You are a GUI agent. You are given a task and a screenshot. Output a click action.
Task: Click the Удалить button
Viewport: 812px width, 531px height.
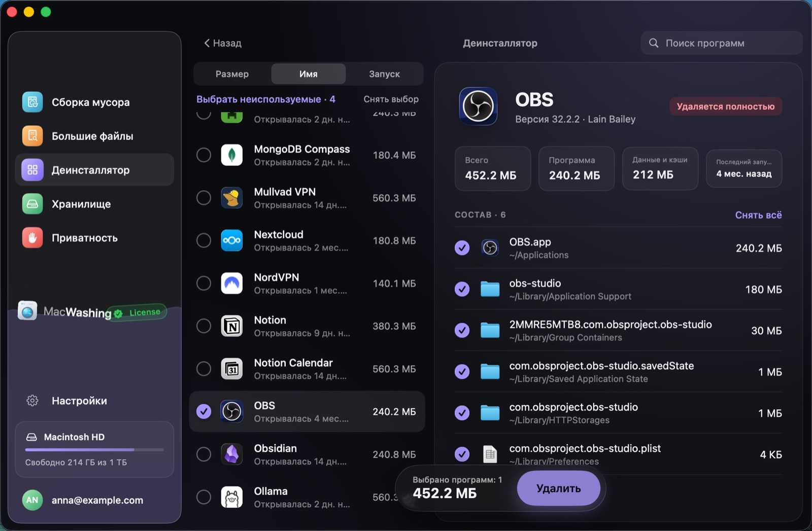point(558,488)
